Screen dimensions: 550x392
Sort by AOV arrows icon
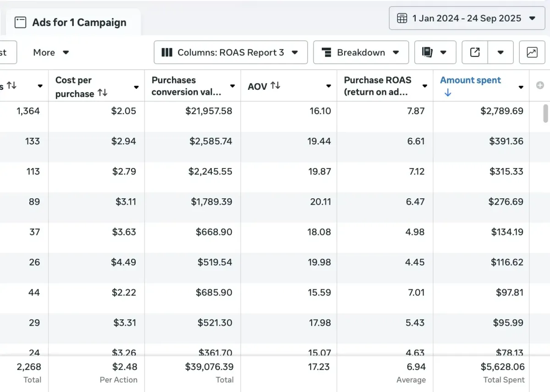275,85
